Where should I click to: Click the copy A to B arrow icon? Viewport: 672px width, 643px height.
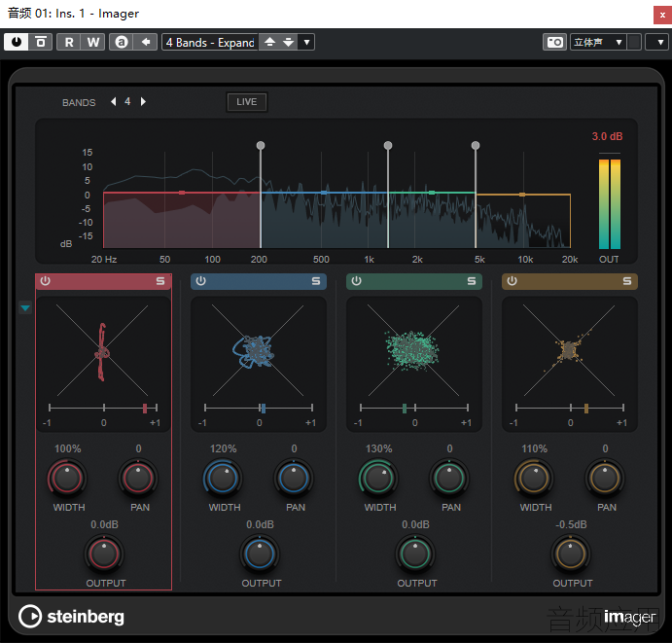[146, 42]
